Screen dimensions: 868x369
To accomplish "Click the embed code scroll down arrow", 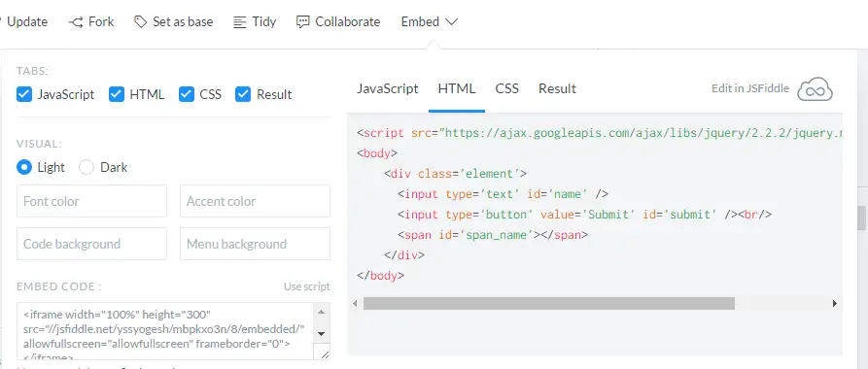I will tap(321, 334).
